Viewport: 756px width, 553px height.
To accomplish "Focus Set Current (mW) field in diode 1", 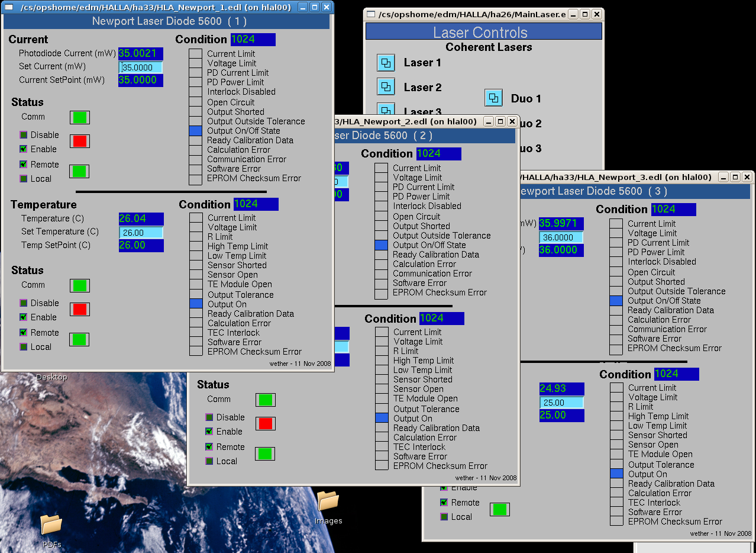I will tap(141, 67).
